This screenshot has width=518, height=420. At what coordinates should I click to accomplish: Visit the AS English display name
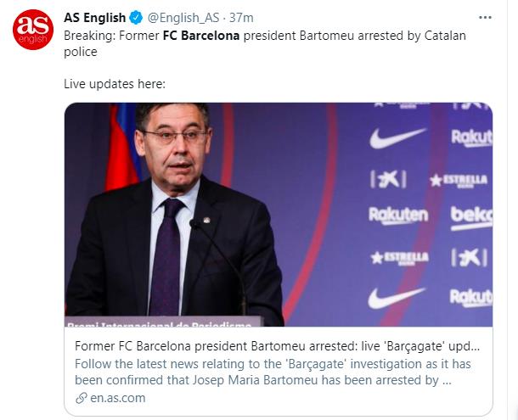(95, 18)
